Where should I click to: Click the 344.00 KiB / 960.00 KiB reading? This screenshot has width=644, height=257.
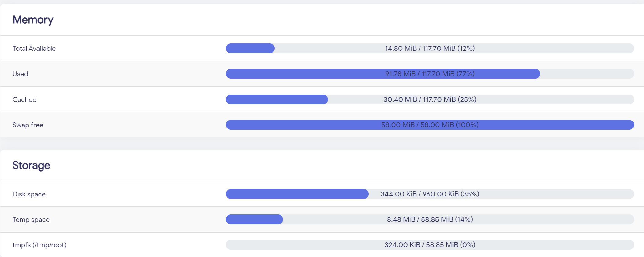[430, 194]
